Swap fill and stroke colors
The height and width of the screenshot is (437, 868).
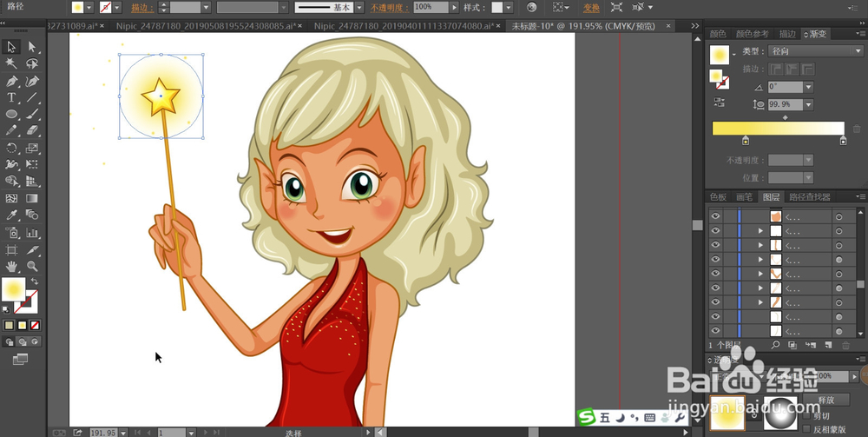click(35, 281)
